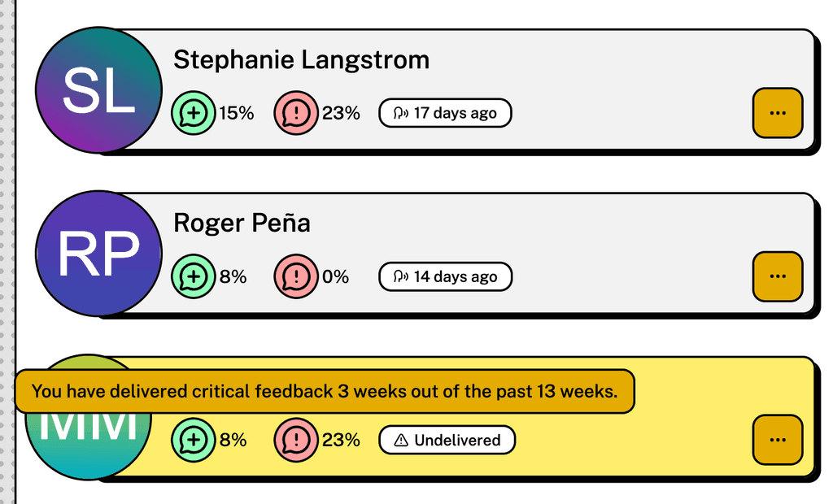Viewport: 833px width, 504px height.
Task: Open the more options menu for Stephanie Langstrom
Action: tap(777, 113)
